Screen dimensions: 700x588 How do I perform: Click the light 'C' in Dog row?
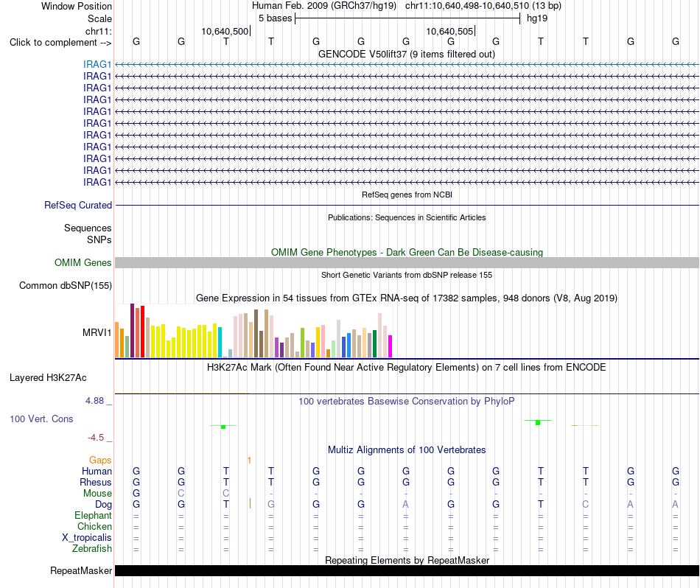[585, 505]
